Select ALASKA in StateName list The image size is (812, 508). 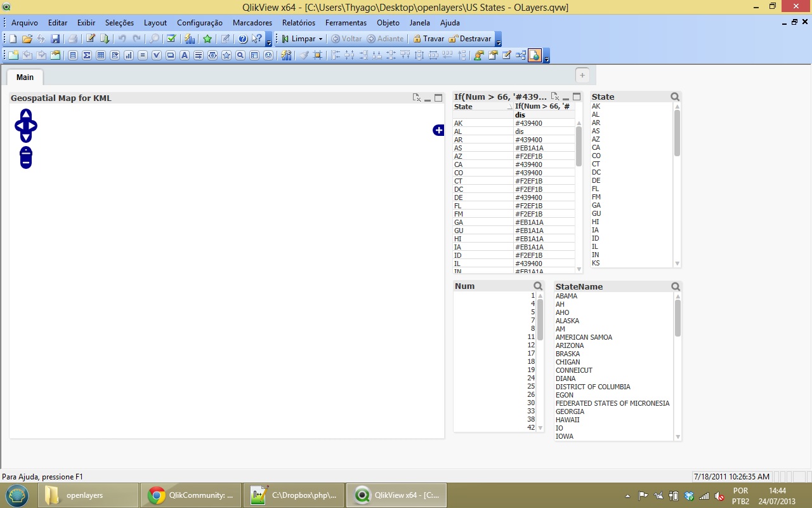click(x=567, y=321)
